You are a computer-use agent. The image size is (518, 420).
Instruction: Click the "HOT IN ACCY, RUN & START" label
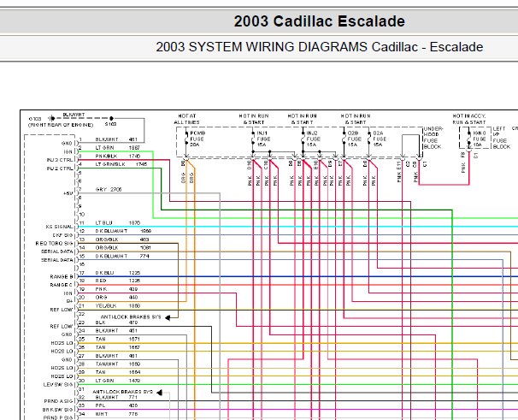469,119
